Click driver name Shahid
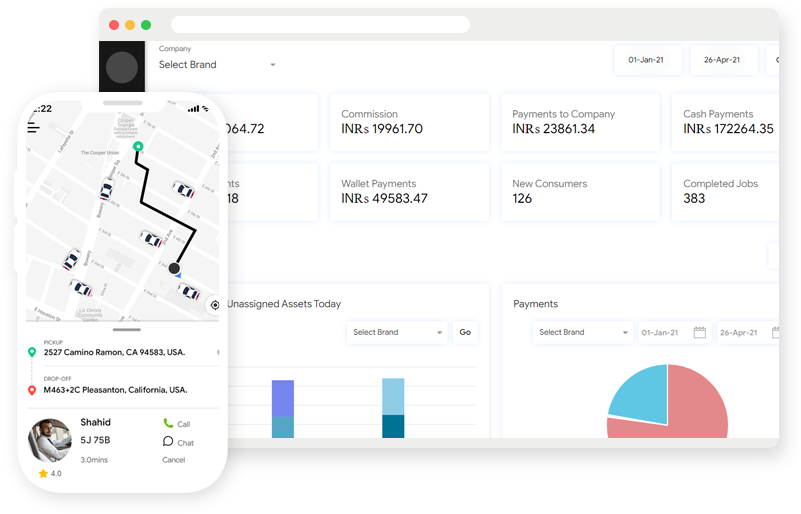801x514 pixels. (x=96, y=422)
